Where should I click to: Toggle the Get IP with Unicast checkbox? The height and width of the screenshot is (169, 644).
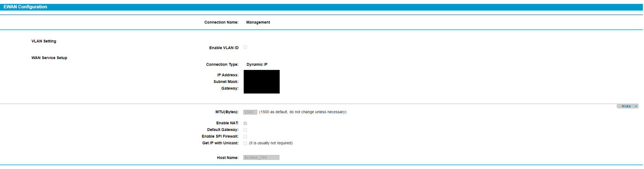(x=245, y=143)
